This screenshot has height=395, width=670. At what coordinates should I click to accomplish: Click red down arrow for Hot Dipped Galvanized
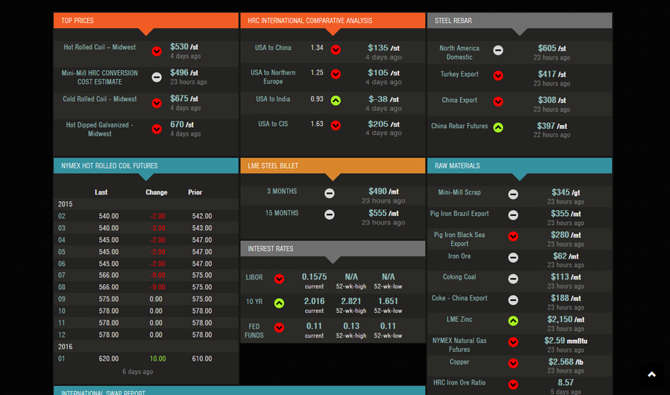pyautogui.click(x=157, y=129)
